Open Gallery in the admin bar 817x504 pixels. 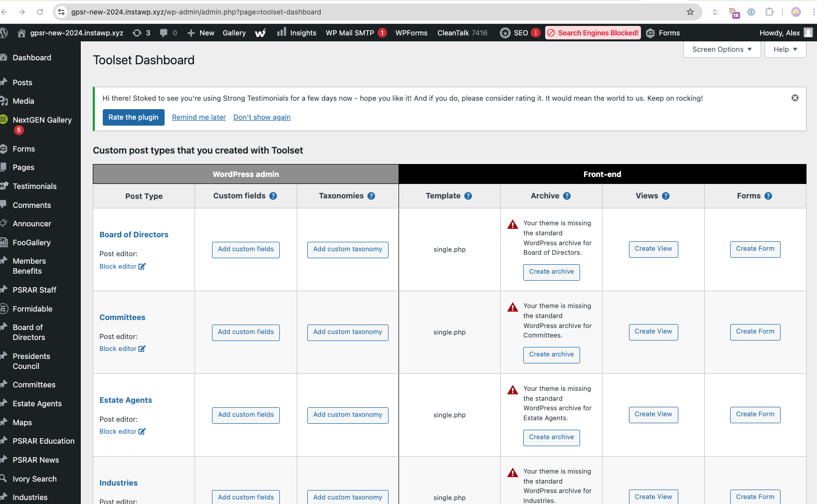pyautogui.click(x=234, y=33)
